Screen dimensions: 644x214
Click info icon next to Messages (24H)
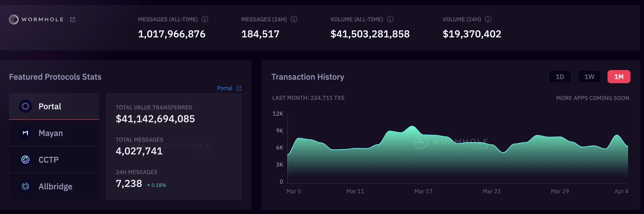tap(294, 19)
